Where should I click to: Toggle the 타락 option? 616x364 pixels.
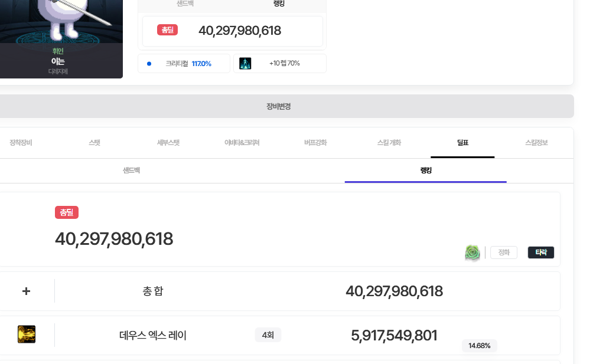pyautogui.click(x=540, y=252)
